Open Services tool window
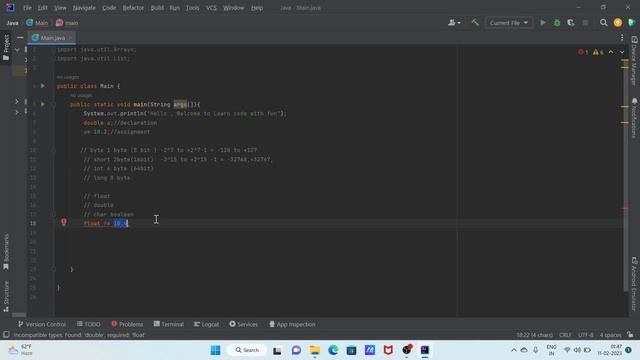Screen dimensions: 640x360 pyautogui.click(x=243, y=324)
